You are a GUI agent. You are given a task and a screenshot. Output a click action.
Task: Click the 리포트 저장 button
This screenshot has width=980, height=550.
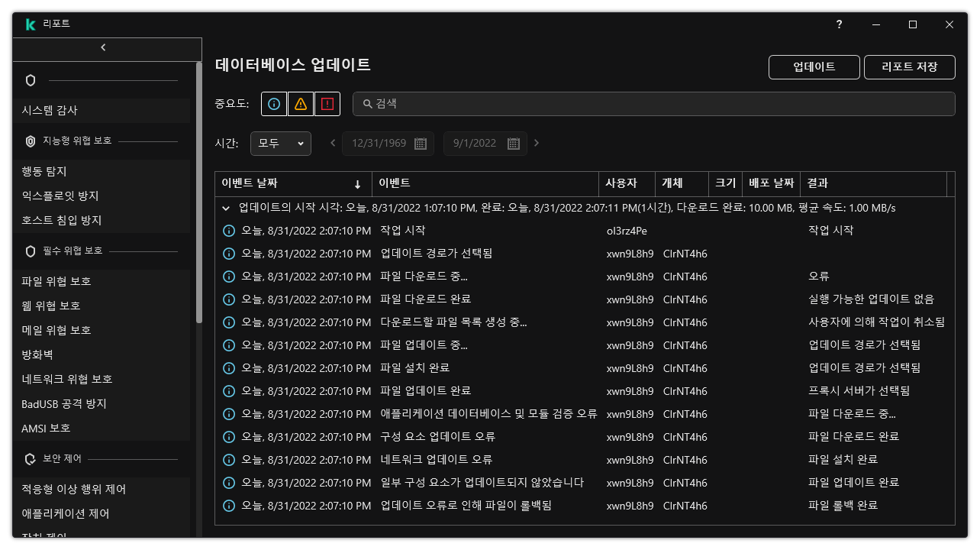coord(909,67)
